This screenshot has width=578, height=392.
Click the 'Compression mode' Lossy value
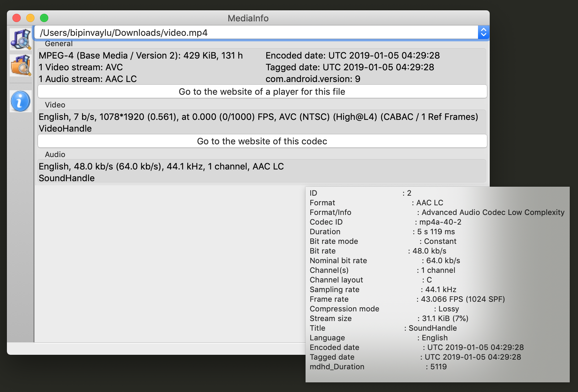tap(449, 309)
